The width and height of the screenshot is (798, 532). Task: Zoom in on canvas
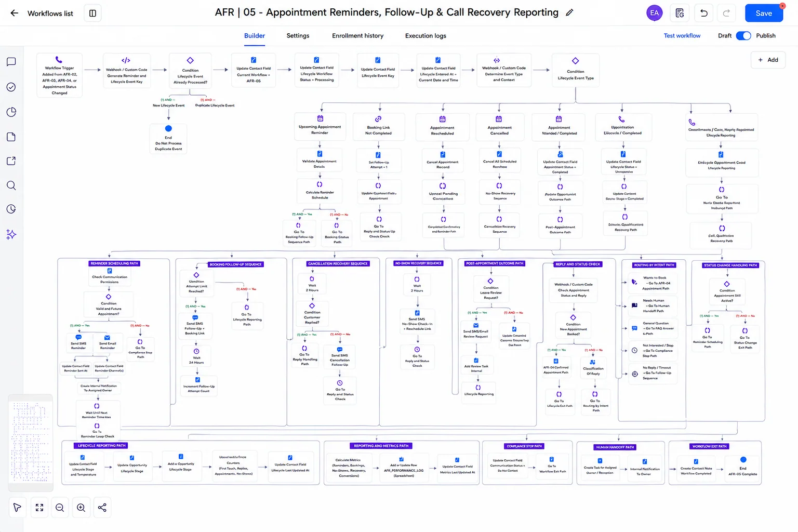pos(81,508)
